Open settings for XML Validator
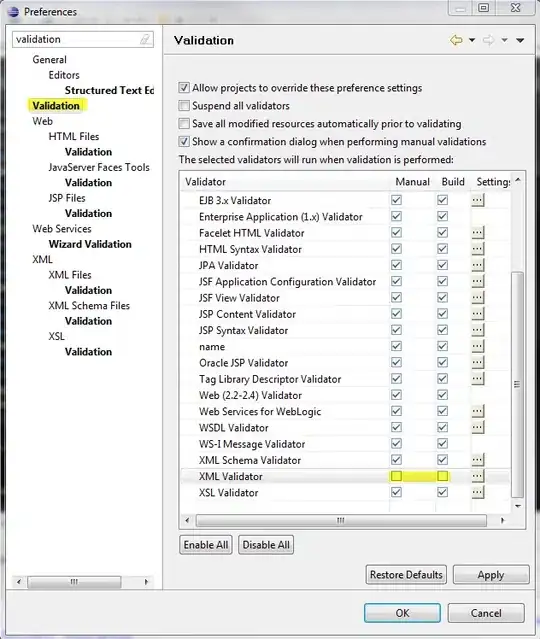This screenshot has height=639, width=540. tap(478, 476)
